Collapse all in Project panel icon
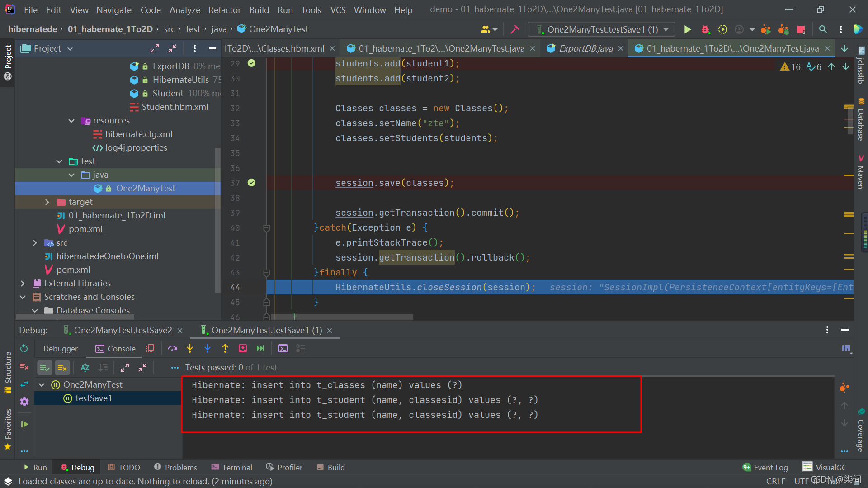868x488 pixels. [172, 48]
